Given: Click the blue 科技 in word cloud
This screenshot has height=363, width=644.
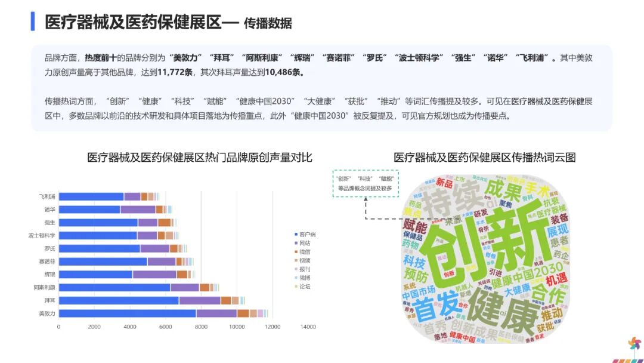Looking at the screenshot, I should point(414,262).
